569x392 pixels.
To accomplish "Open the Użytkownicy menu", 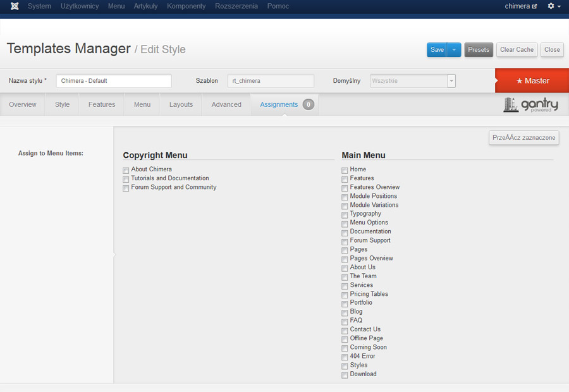I will tap(80, 6).
